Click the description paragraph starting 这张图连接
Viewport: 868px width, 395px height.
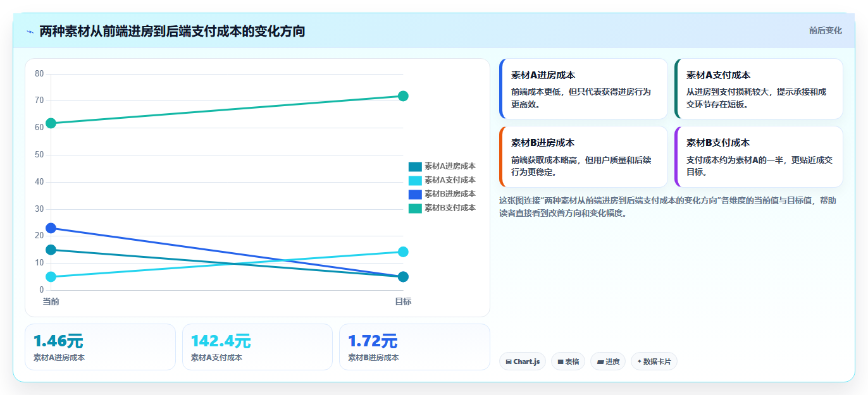click(668, 207)
